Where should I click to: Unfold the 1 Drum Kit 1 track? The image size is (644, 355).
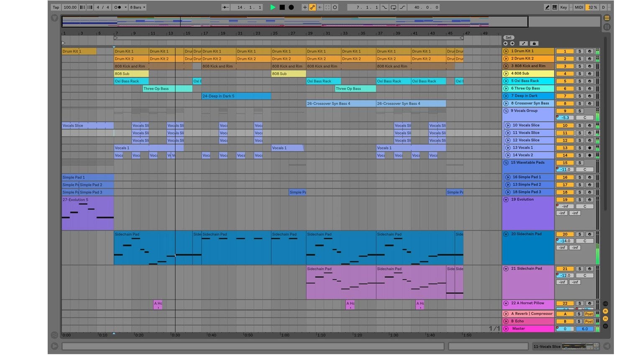click(506, 51)
